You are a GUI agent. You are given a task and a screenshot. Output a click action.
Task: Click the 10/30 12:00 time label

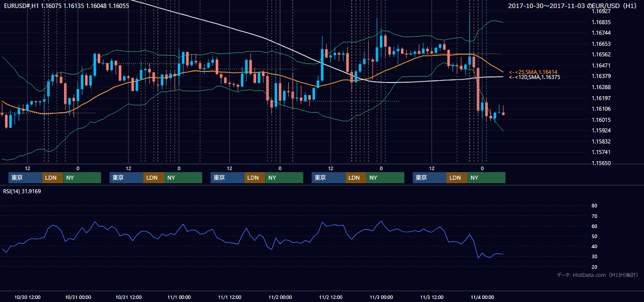[x=27, y=297]
